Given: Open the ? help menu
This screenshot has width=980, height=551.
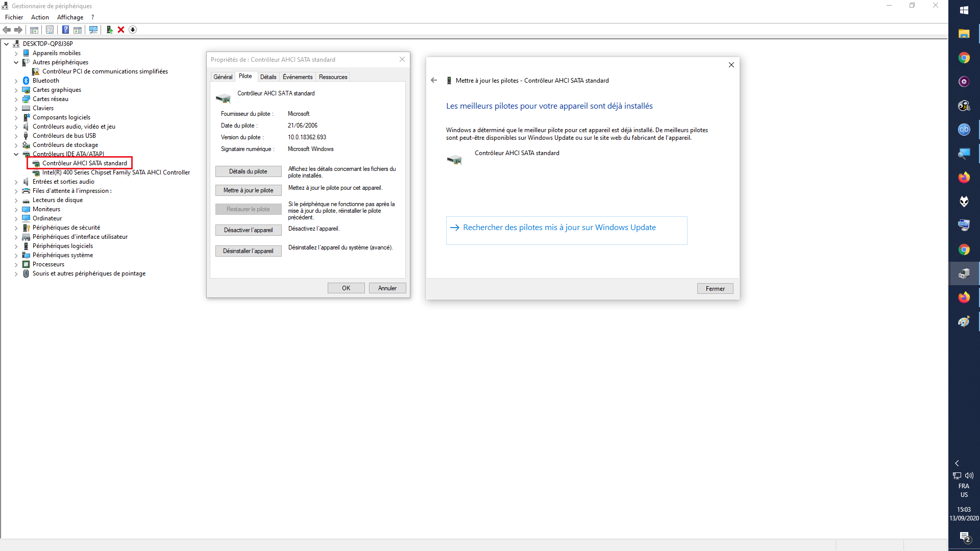Looking at the screenshot, I should (92, 17).
